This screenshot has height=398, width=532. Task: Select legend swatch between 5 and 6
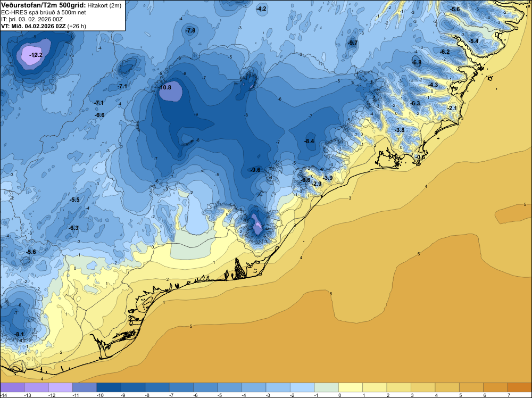tap(471, 387)
